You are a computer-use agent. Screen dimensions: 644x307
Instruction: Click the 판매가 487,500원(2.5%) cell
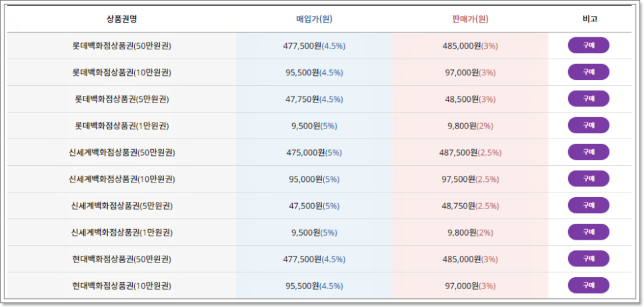click(470, 153)
